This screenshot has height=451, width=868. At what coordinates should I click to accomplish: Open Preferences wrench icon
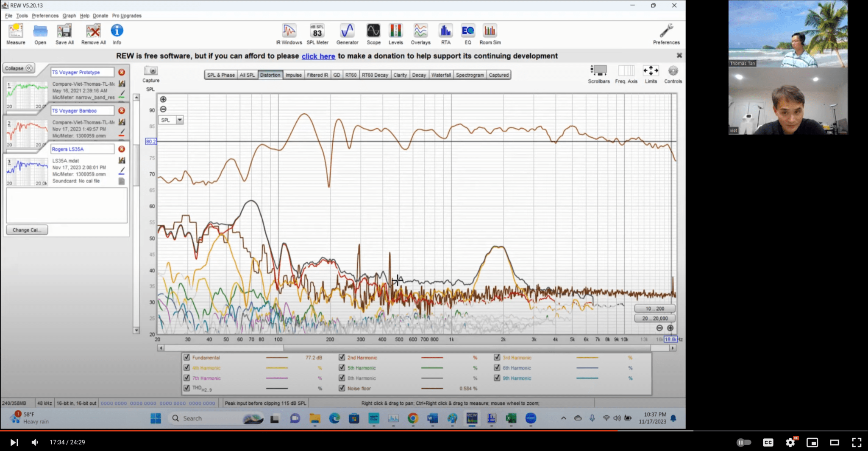666,34
